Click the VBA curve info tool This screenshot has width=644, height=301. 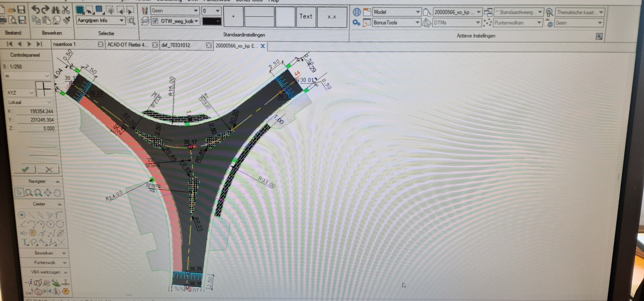click(x=29, y=283)
